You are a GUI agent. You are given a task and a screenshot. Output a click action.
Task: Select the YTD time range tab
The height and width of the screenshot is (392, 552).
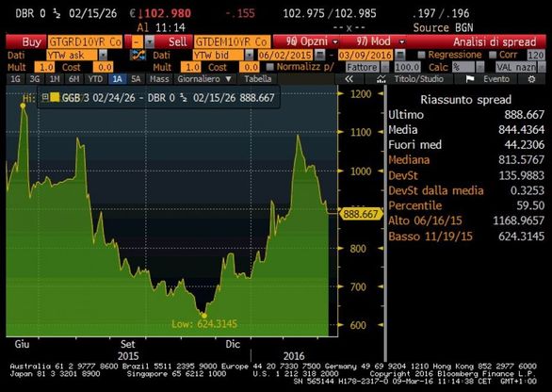(95, 79)
